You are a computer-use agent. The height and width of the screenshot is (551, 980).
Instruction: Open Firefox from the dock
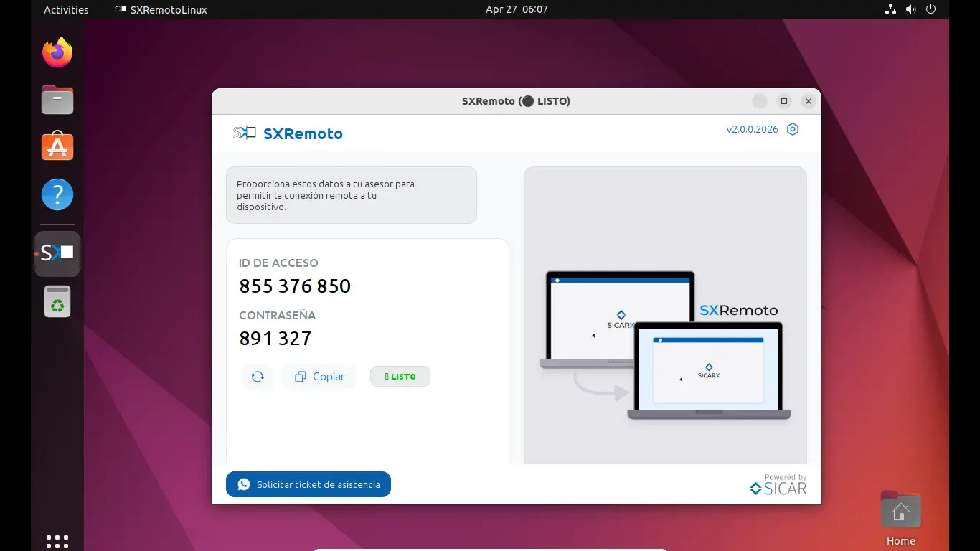57,52
